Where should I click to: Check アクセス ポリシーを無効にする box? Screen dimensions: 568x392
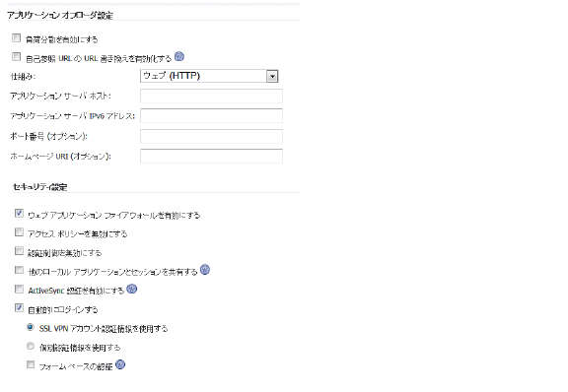tap(19, 232)
